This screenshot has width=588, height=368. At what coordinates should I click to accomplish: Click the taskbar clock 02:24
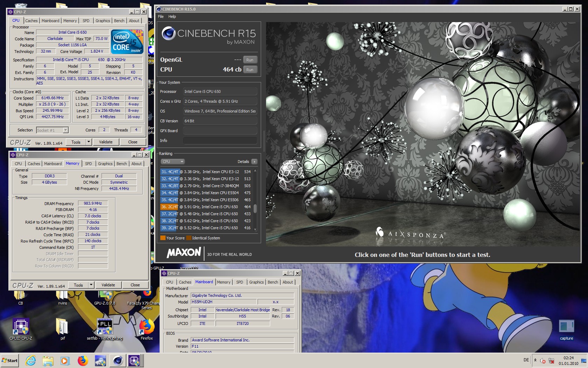click(x=568, y=358)
